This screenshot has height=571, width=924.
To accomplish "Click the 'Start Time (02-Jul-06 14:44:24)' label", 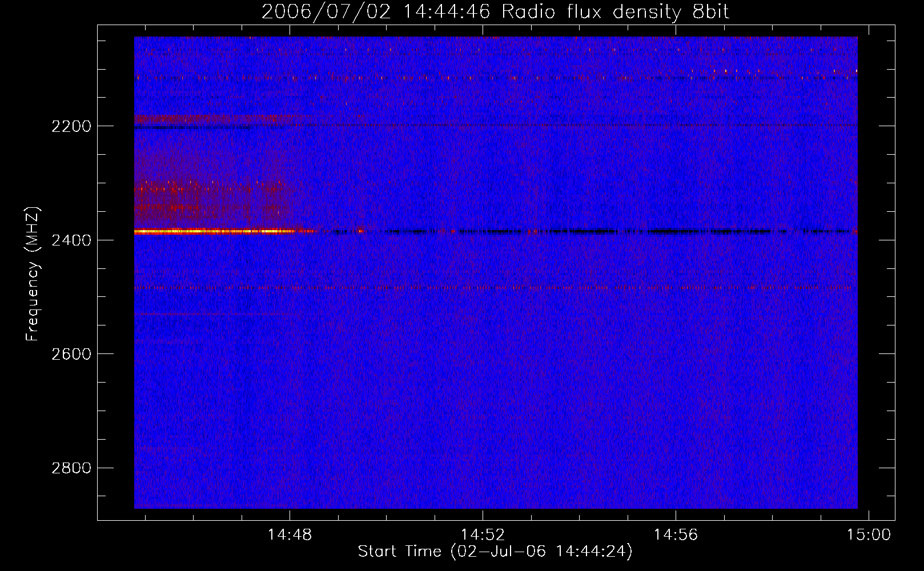I will (495, 552).
